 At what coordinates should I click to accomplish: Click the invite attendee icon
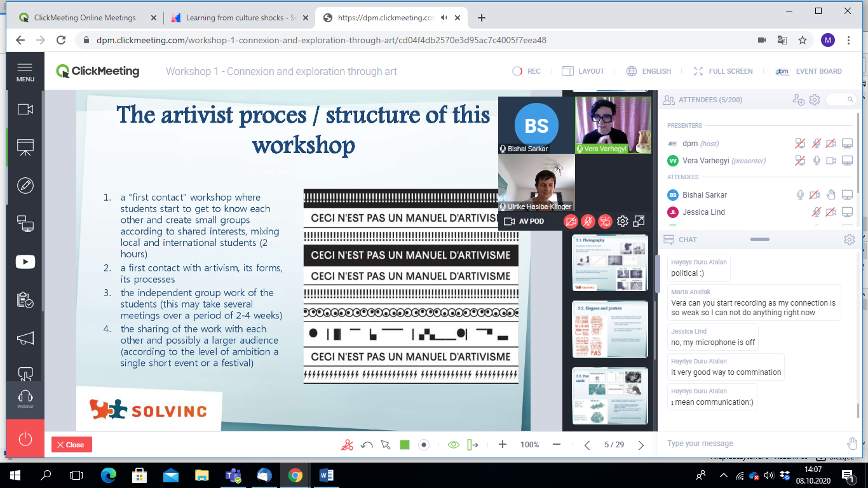coord(799,100)
